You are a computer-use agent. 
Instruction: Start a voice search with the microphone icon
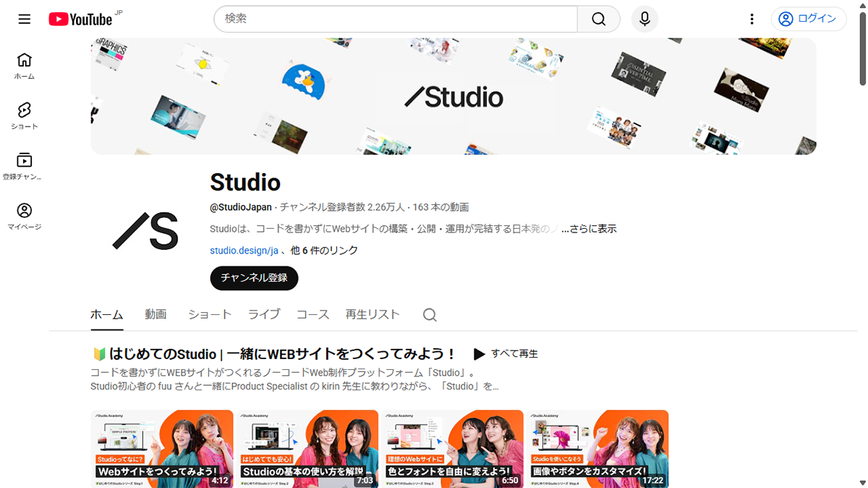click(644, 19)
